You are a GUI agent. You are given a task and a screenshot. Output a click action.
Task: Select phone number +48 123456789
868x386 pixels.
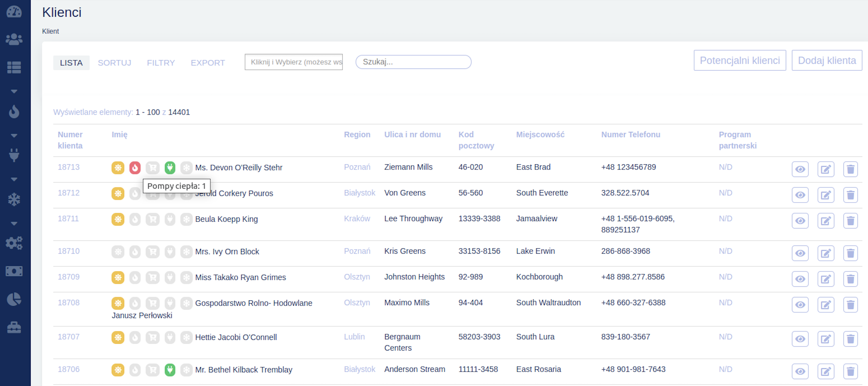[x=628, y=167]
